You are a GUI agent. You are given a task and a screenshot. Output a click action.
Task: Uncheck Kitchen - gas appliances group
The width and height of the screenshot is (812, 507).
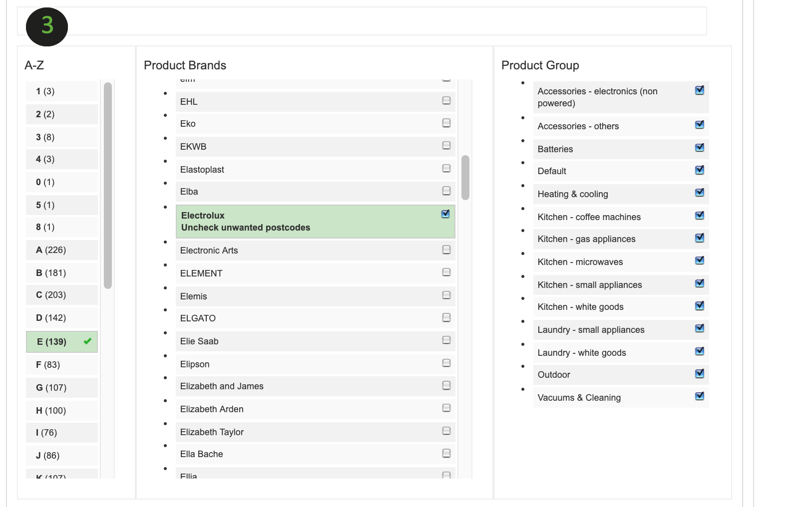[700, 238]
